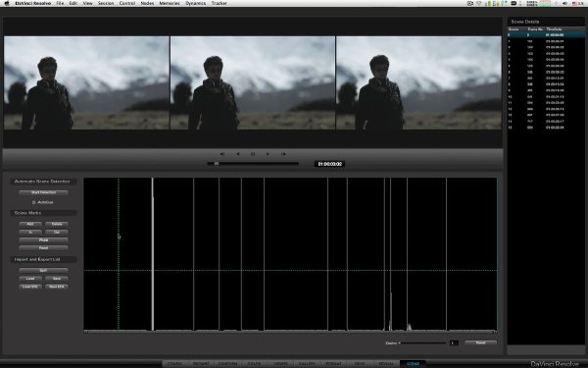
Task: Switch to the Format page tab
Action: coord(333,364)
